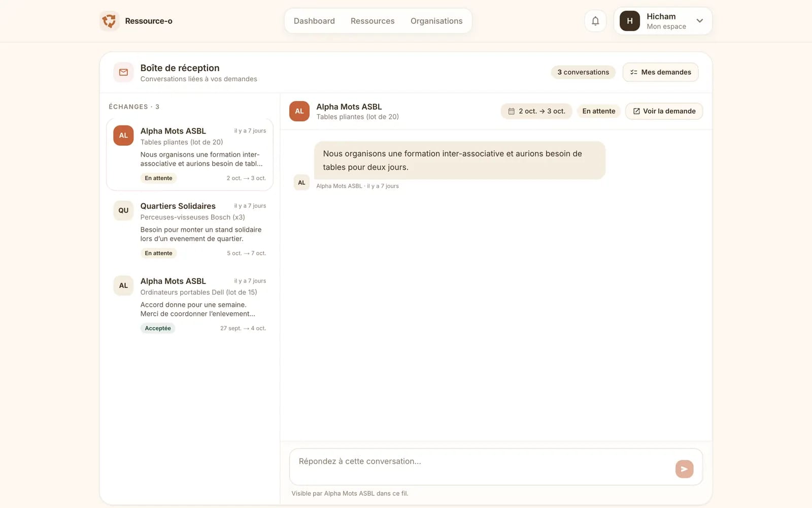Image resolution: width=812 pixels, height=508 pixels.
Task: Click the inbox envelope icon
Action: [123, 72]
